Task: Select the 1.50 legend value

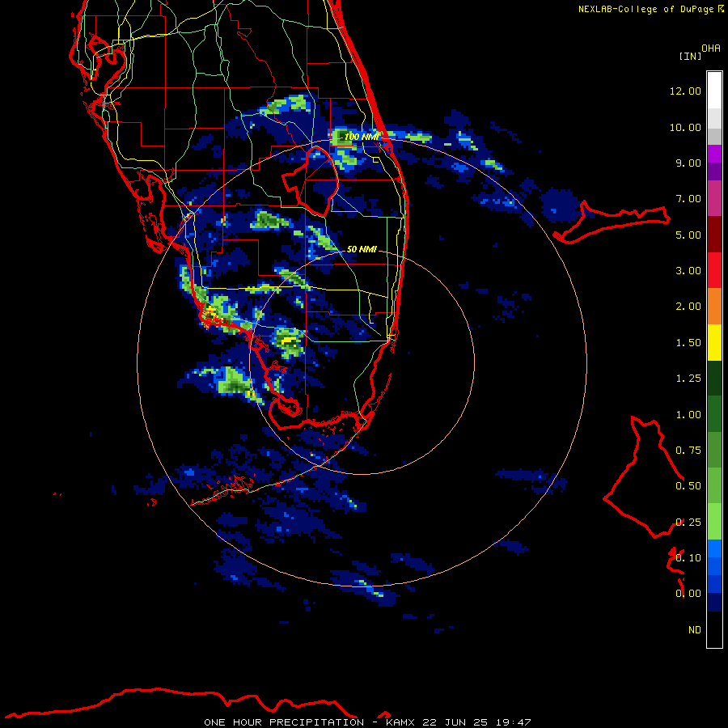Action: (x=688, y=343)
